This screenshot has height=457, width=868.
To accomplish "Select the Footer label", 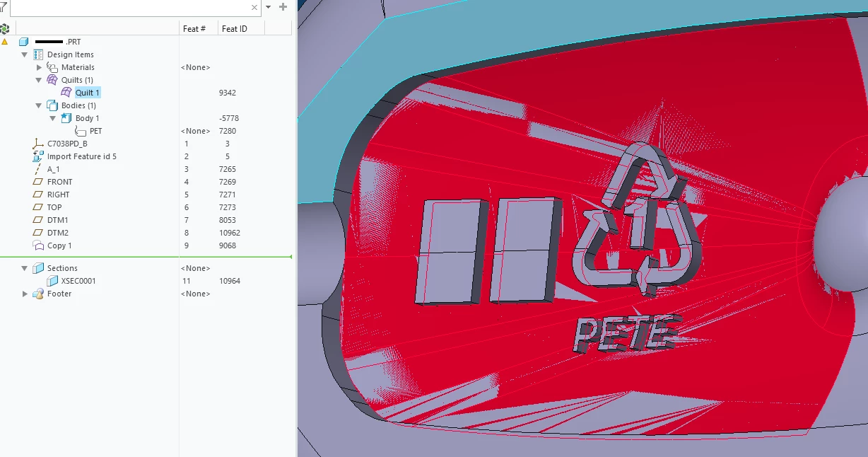I will (x=59, y=294).
